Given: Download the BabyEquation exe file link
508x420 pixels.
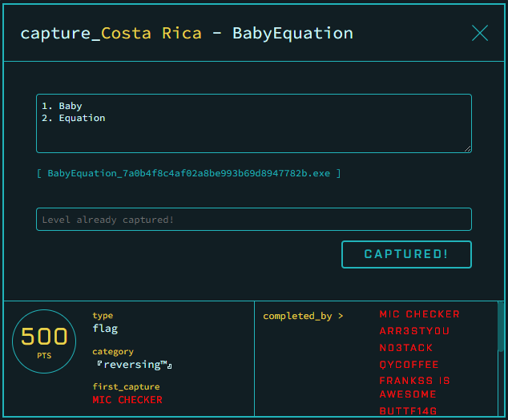Looking at the screenshot, I should [189, 173].
